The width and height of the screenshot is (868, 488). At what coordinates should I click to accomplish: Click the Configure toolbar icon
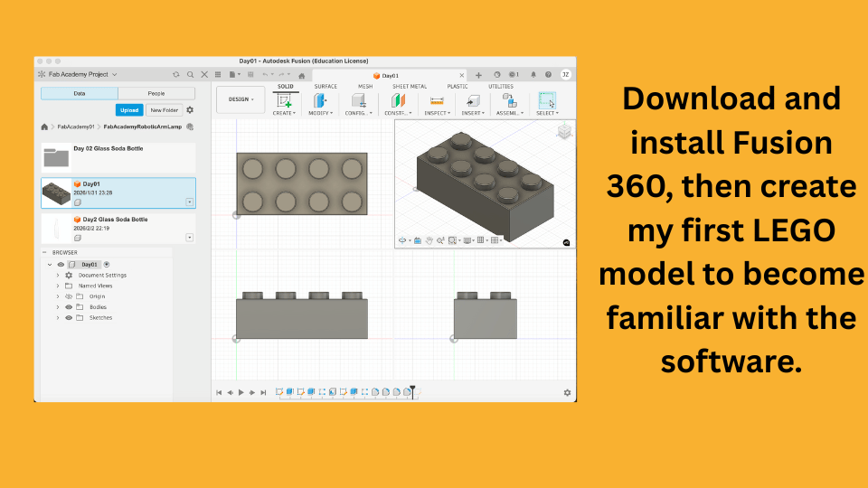click(358, 100)
